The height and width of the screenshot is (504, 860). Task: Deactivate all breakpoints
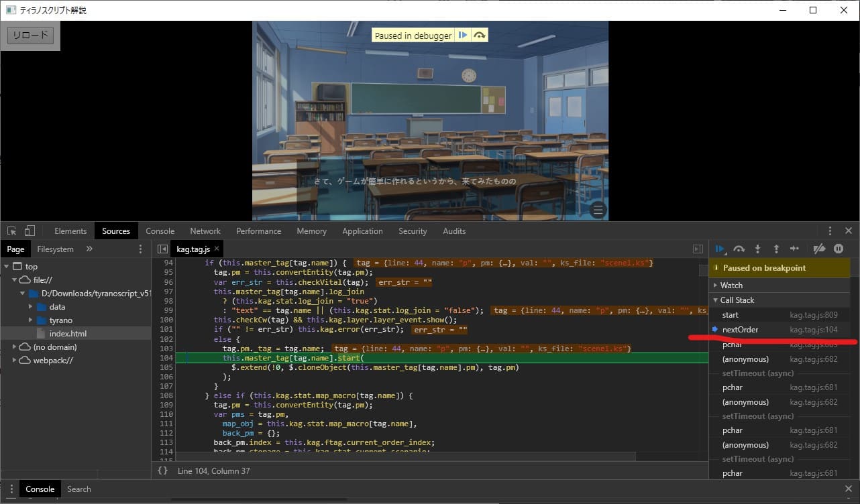tap(818, 249)
